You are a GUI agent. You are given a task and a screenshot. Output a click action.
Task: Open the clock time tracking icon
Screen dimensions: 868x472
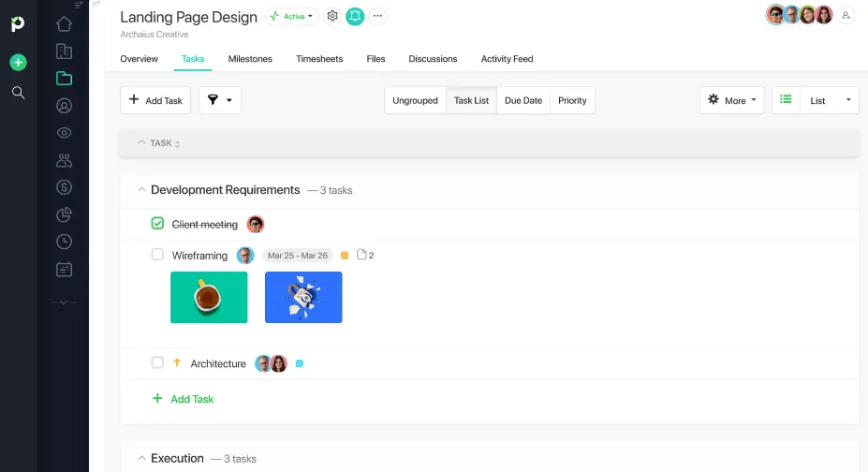point(65,242)
